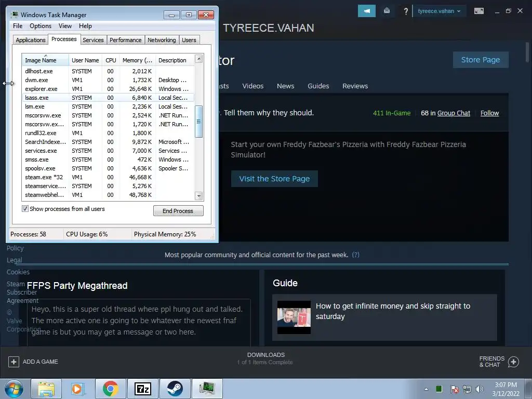Image resolution: width=532 pixels, height=399 pixels.
Task: Open the Steam inbox envelope icon
Action: point(387,11)
